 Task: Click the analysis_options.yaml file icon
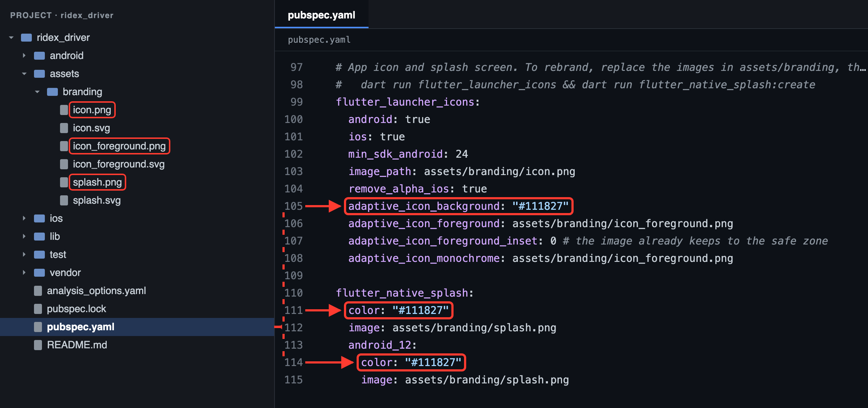point(38,291)
